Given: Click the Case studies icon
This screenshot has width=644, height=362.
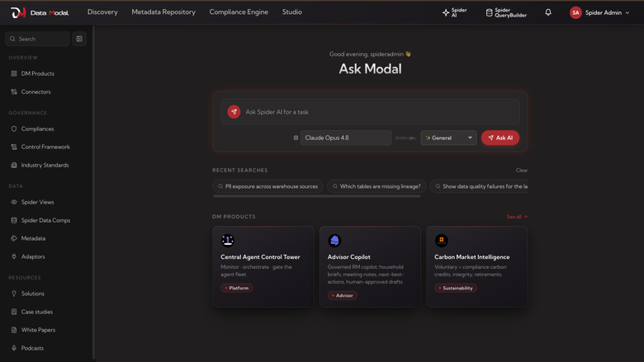Looking at the screenshot, I should [x=14, y=312].
